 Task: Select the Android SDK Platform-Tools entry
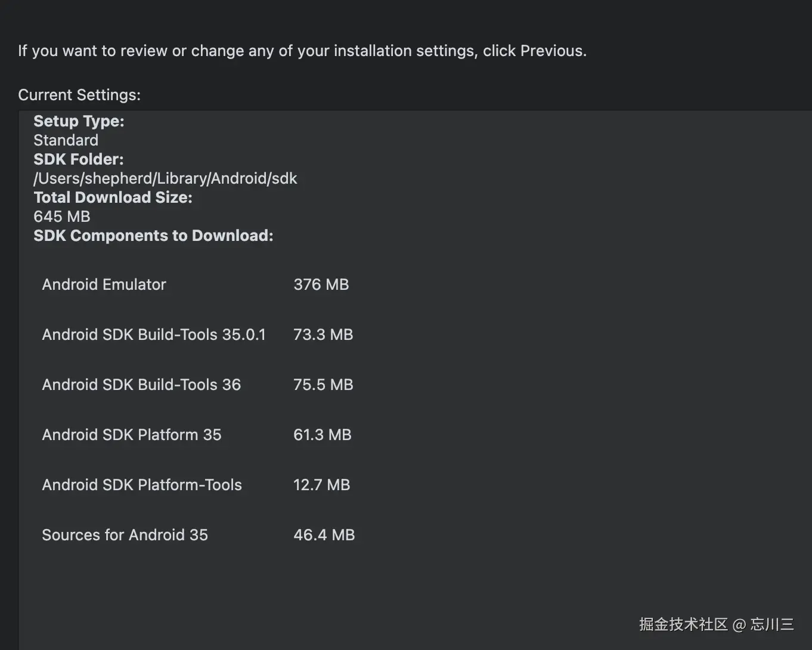pos(142,485)
